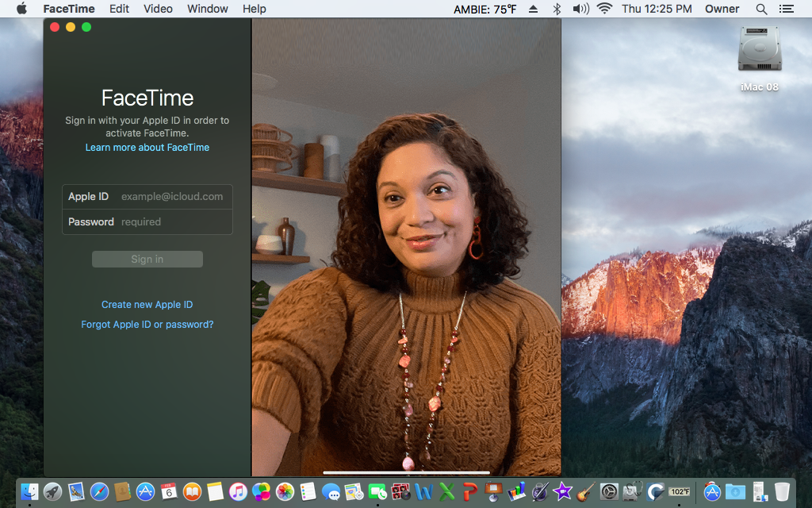The width and height of the screenshot is (812, 508).
Task: Launch Microsoft Excel from Dock
Action: (447, 491)
